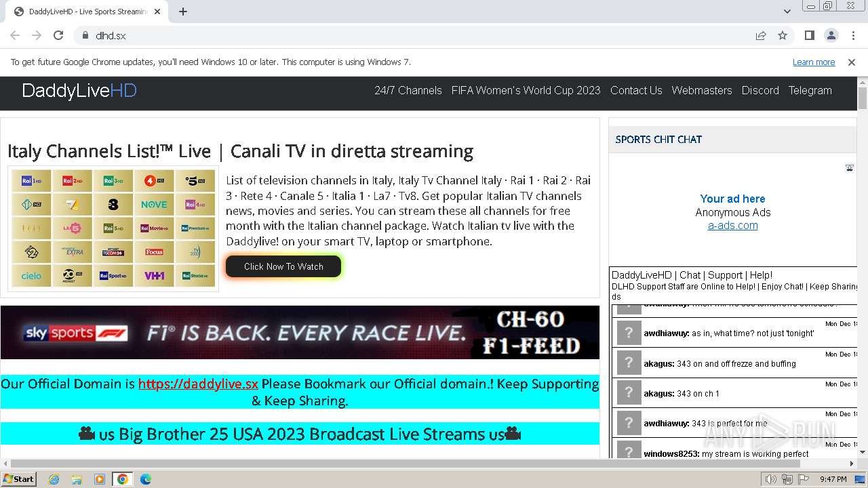Open the a-ads.com link
868x488 pixels.
tap(733, 226)
